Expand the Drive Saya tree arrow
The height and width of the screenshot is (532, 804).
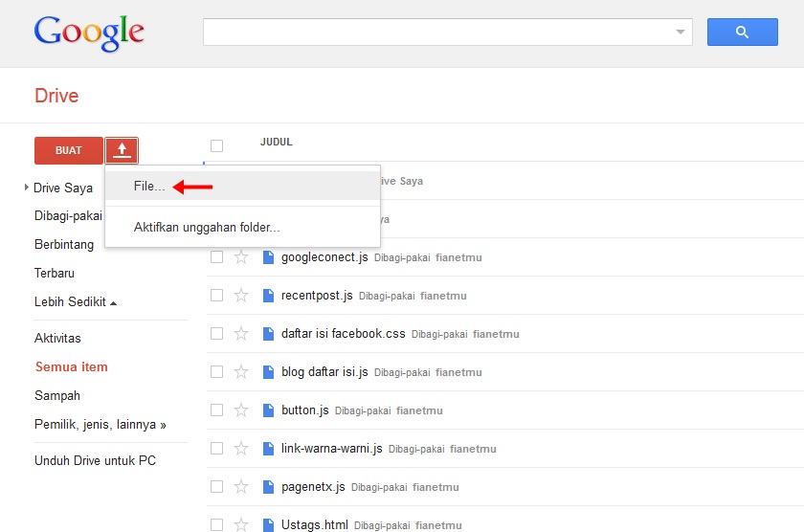point(27,188)
